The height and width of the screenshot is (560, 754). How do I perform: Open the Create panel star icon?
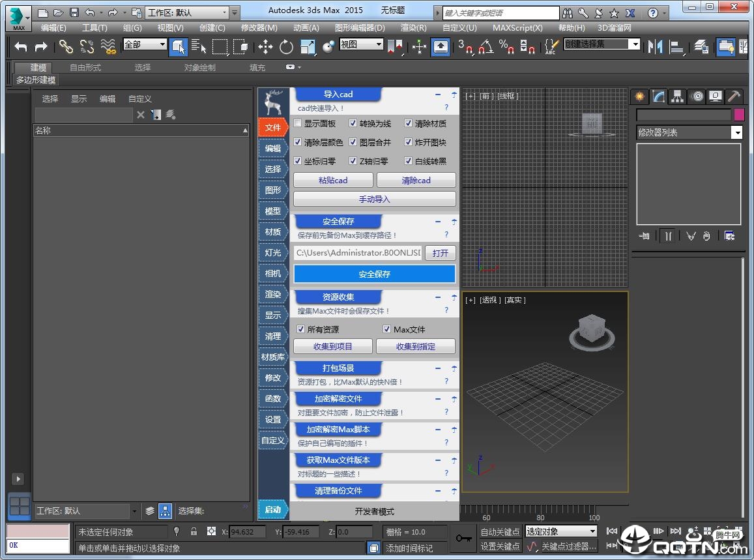click(x=640, y=96)
